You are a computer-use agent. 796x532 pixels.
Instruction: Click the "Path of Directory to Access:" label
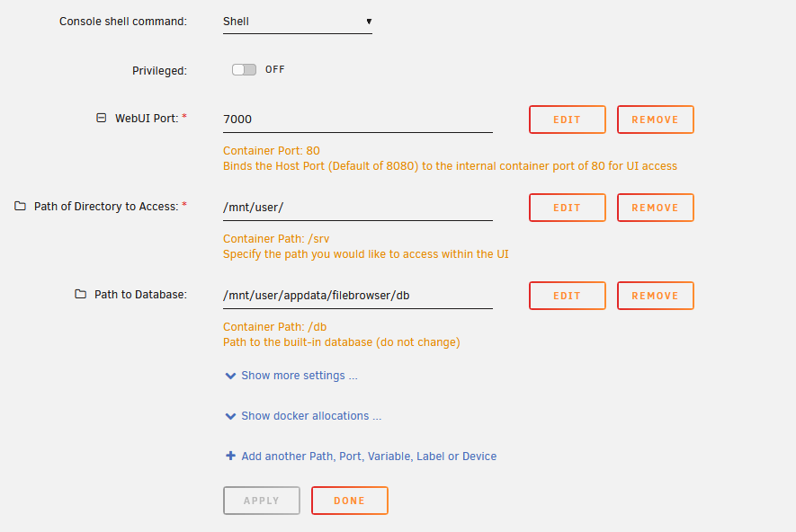coord(106,207)
